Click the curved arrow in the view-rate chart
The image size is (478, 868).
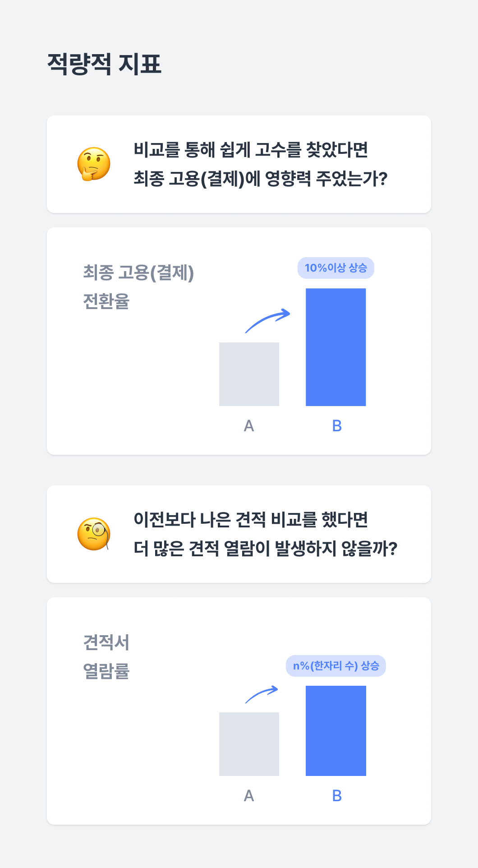pos(262,694)
